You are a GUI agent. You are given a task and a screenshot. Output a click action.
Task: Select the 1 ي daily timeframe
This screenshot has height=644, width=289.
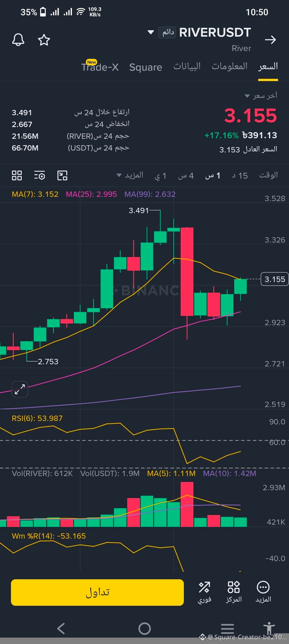(x=161, y=176)
